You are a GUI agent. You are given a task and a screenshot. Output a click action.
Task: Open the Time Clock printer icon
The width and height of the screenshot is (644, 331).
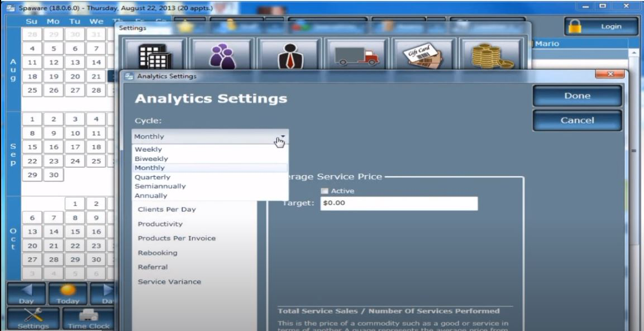point(88,319)
